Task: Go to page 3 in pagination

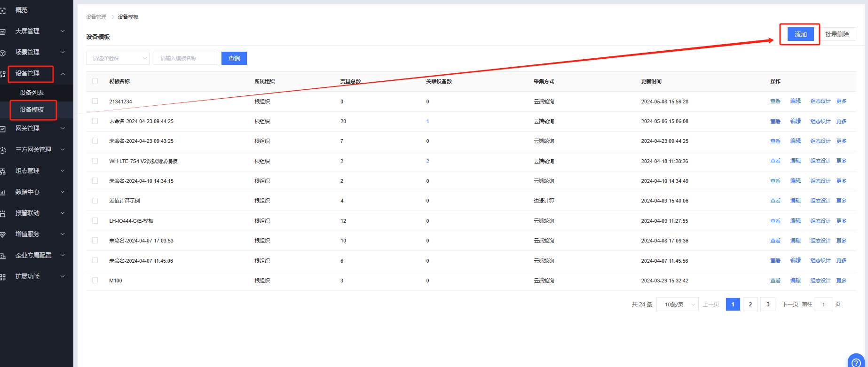Action: pos(768,305)
